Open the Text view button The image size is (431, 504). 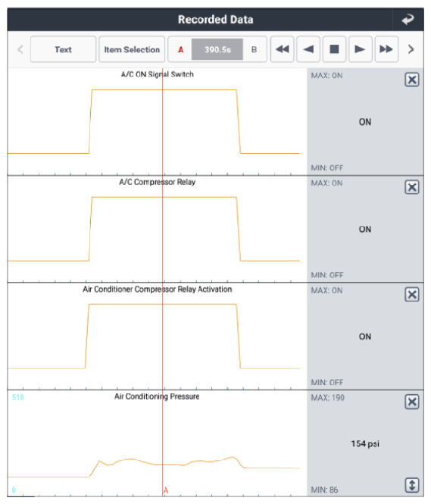64,49
